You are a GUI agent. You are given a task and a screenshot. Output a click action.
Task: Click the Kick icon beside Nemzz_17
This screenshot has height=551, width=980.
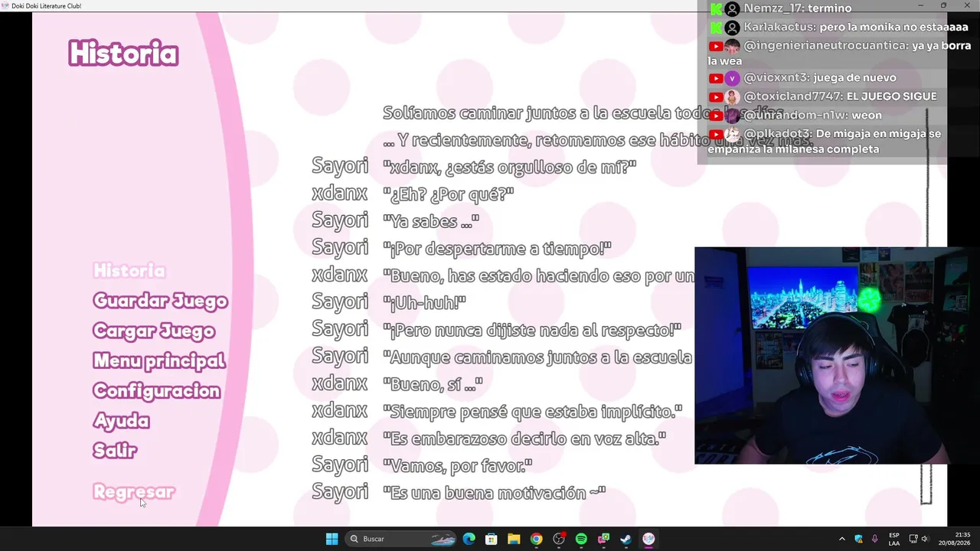point(716,8)
